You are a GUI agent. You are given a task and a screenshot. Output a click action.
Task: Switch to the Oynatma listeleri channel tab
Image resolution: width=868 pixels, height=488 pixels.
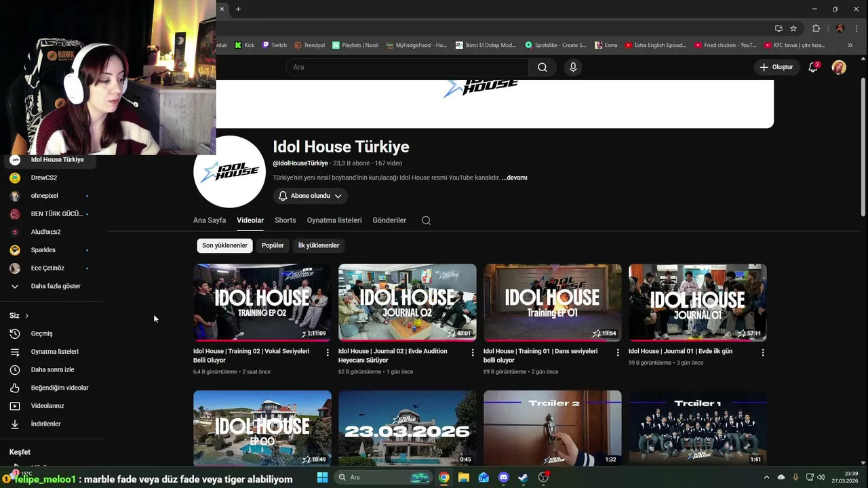click(x=334, y=220)
